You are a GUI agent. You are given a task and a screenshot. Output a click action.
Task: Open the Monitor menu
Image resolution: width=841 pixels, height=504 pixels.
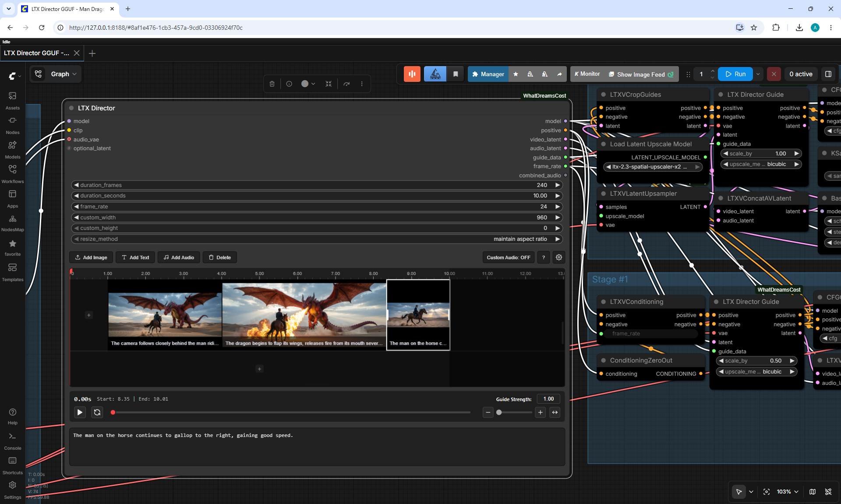(x=587, y=74)
